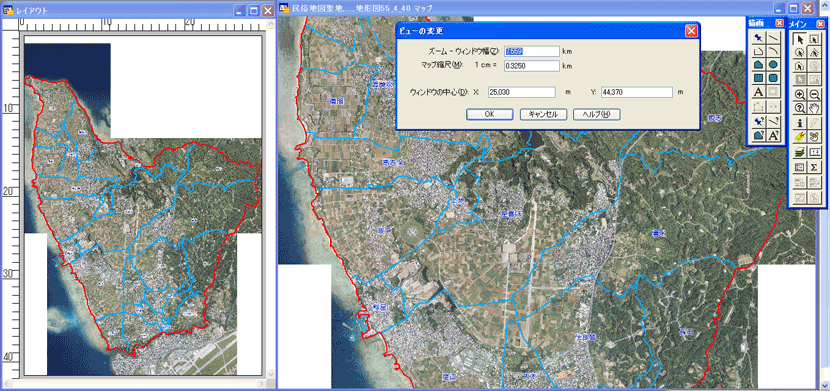Open Line Style icon with question mark
The width and height of the screenshot is (830, 391).
click(773, 121)
